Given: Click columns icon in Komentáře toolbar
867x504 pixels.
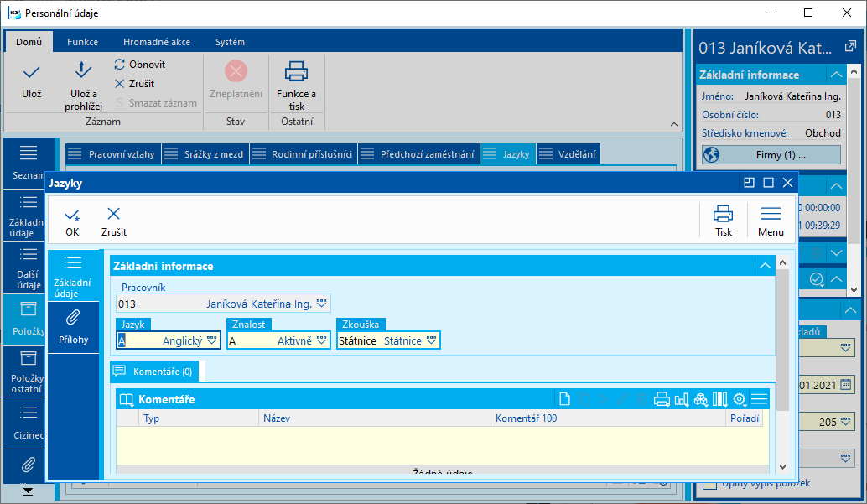Looking at the screenshot, I should (x=720, y=399).
